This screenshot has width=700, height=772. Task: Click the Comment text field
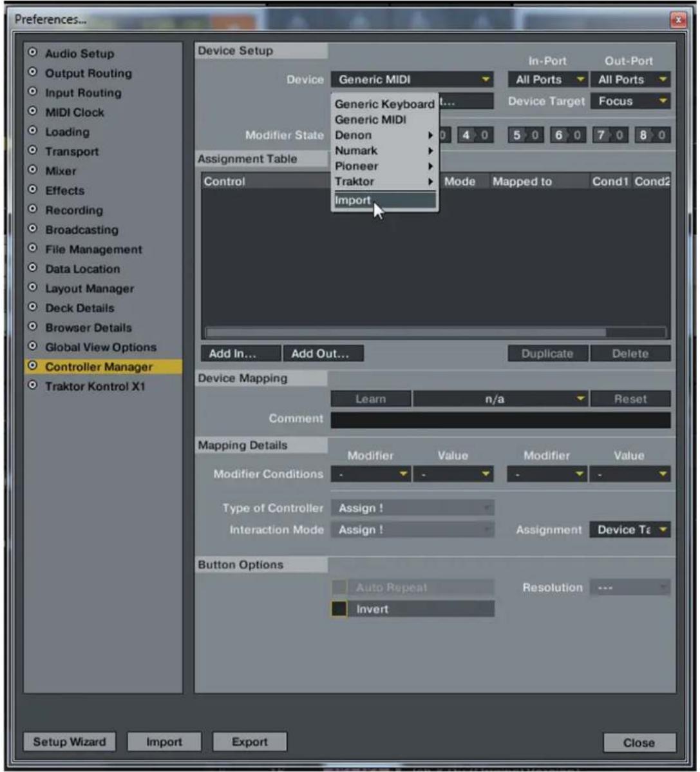(x=500, y=420)
